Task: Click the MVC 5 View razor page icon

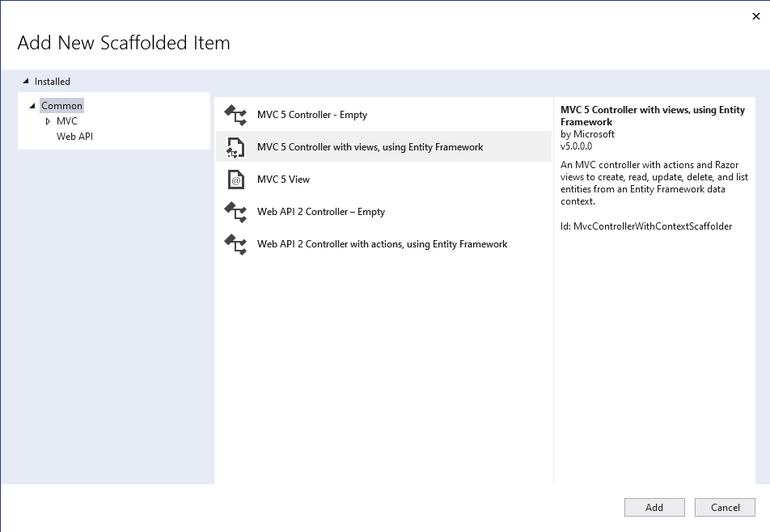Action: tap(235, 179)
